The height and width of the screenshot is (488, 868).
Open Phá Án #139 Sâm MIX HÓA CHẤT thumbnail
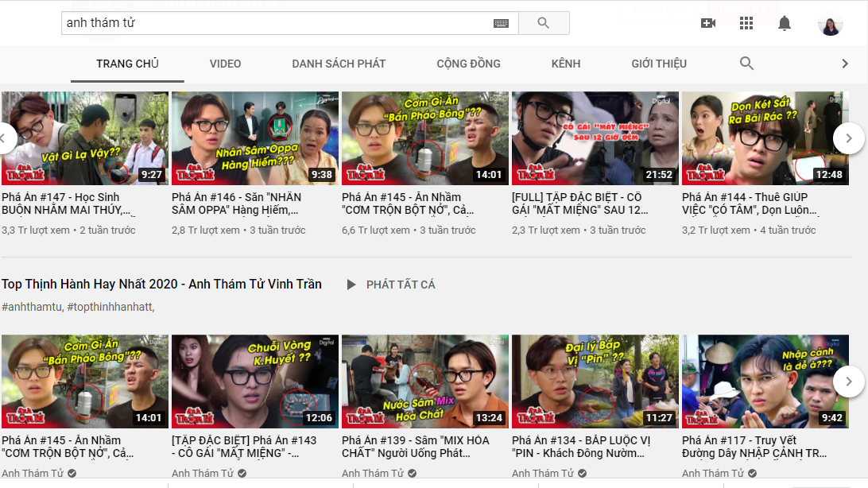point(424,381)
